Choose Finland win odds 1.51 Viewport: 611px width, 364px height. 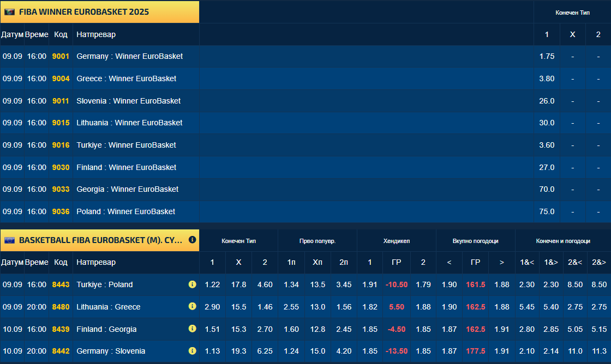click(212, 329)
